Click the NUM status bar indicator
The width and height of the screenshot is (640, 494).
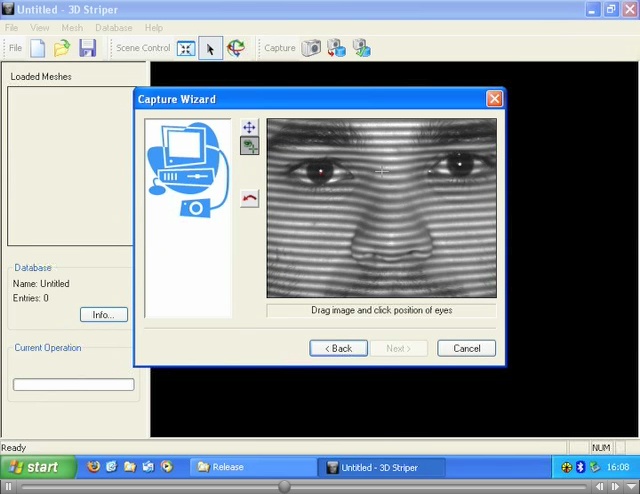pyautogui.click(x=601, y=448)
